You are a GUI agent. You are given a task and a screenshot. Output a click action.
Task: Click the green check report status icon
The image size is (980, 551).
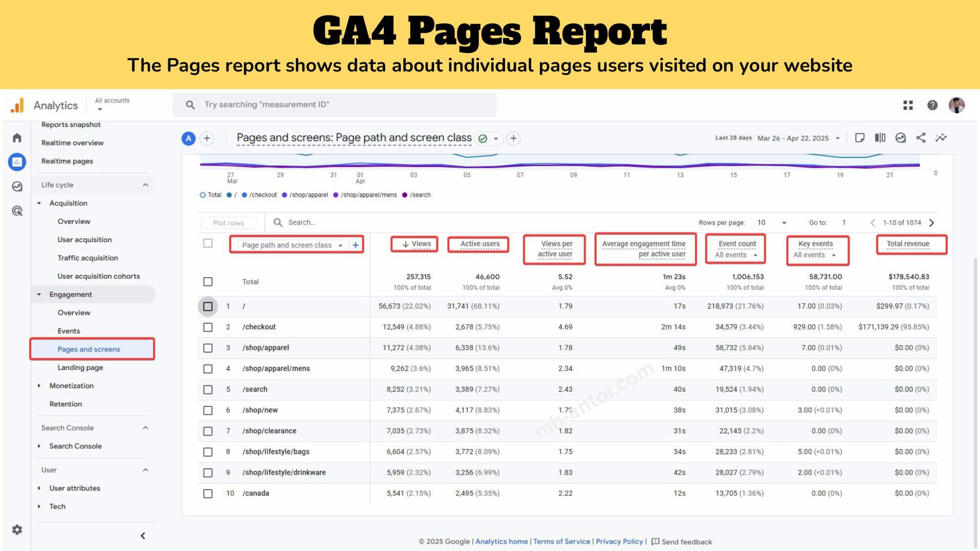(x=483, y=139)
